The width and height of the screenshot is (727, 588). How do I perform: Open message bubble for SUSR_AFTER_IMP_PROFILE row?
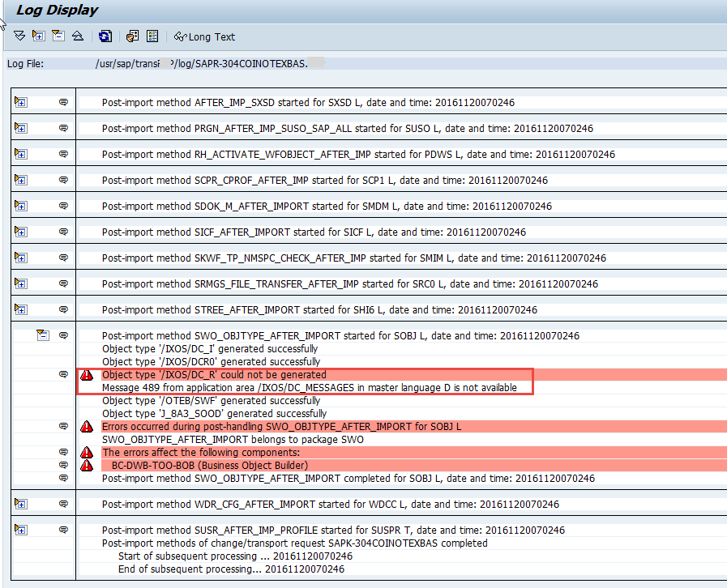pyautogui.click(x=63, y=530)
